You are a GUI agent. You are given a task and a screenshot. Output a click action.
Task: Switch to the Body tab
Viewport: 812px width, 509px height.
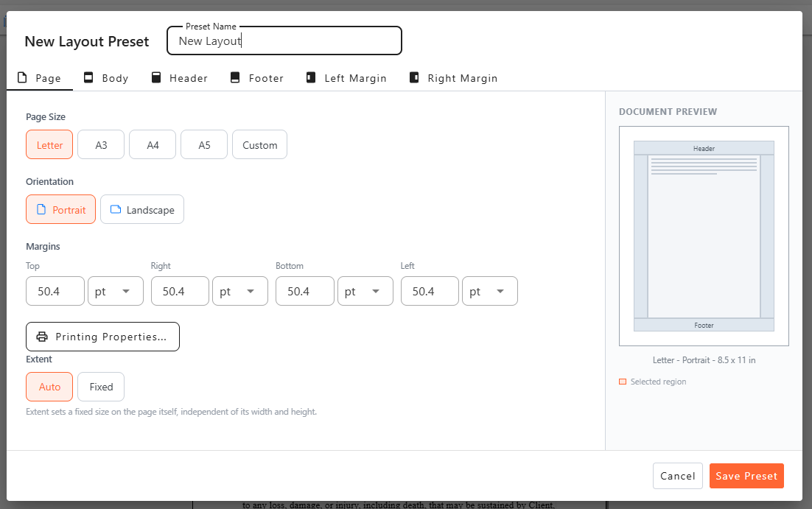coord(106,78)
